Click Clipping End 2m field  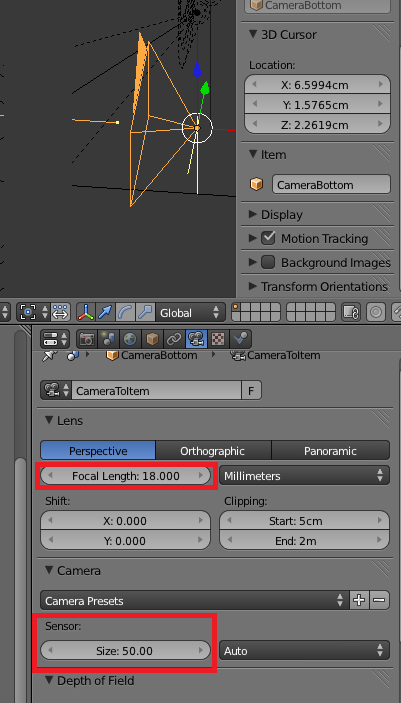pos(304,541)
